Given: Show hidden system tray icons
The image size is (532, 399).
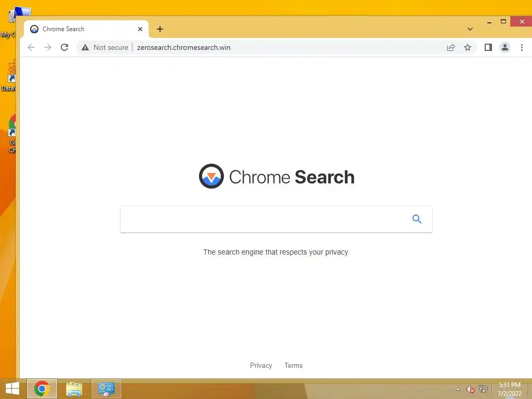Looking at the screenshot, I should click(458, 389).
